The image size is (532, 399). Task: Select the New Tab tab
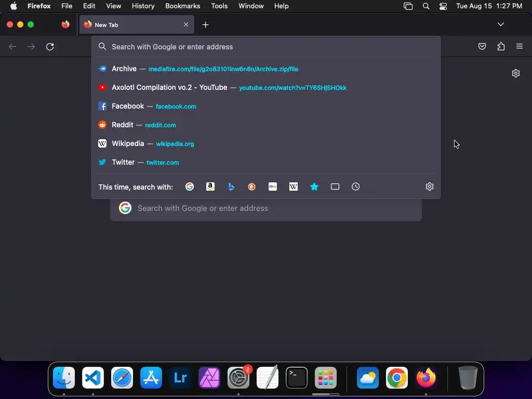click(x=137, y=24)
